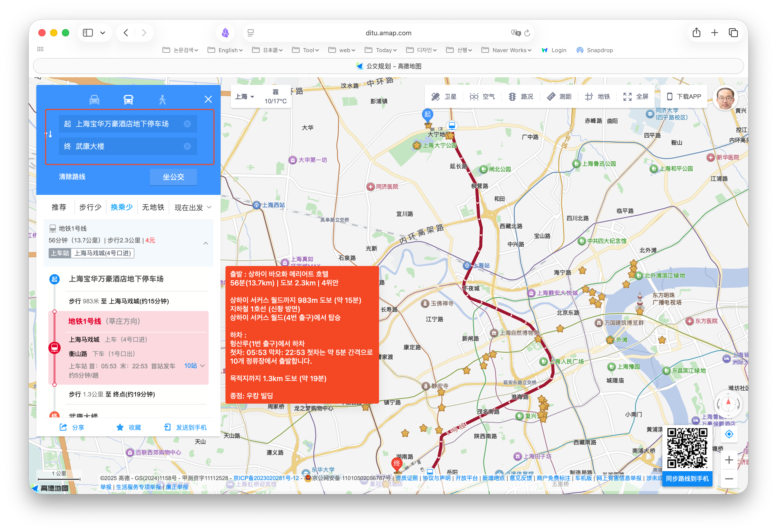Click the 测距 distance measurement tool
The image size is (777, 532).
pos(559,97)
